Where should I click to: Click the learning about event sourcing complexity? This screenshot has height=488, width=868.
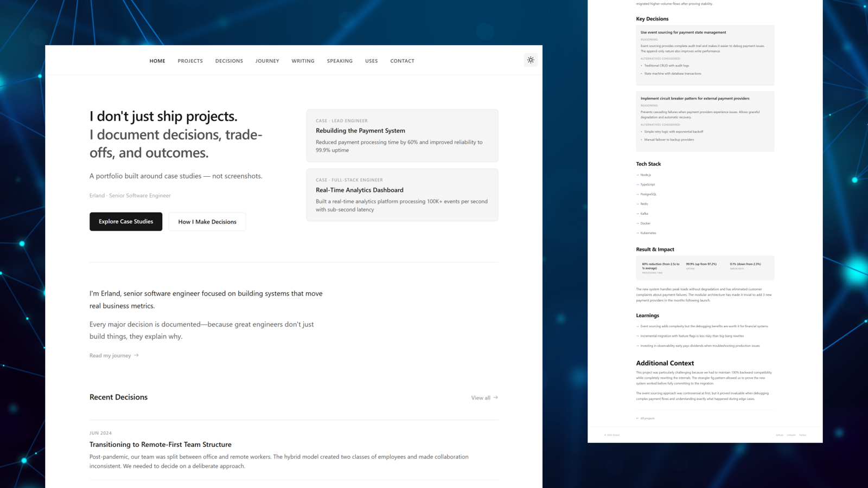pos(702,326)
